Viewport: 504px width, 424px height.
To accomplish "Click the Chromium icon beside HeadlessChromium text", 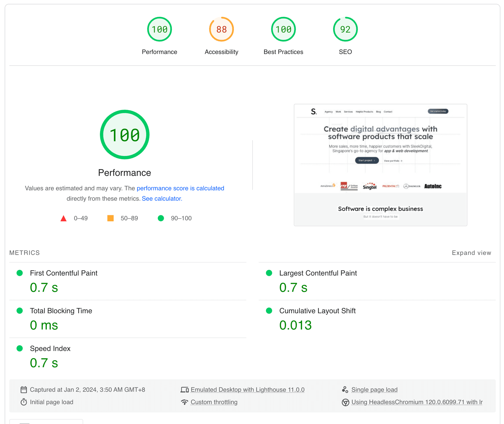I will point(345,402).
